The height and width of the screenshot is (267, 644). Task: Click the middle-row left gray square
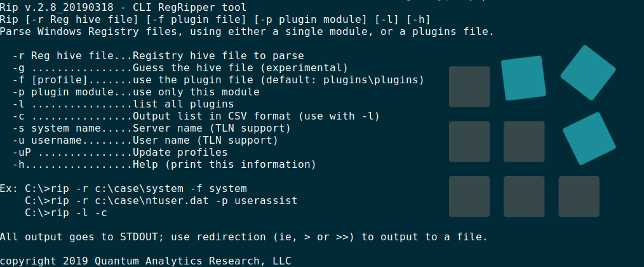coord(469,142)
